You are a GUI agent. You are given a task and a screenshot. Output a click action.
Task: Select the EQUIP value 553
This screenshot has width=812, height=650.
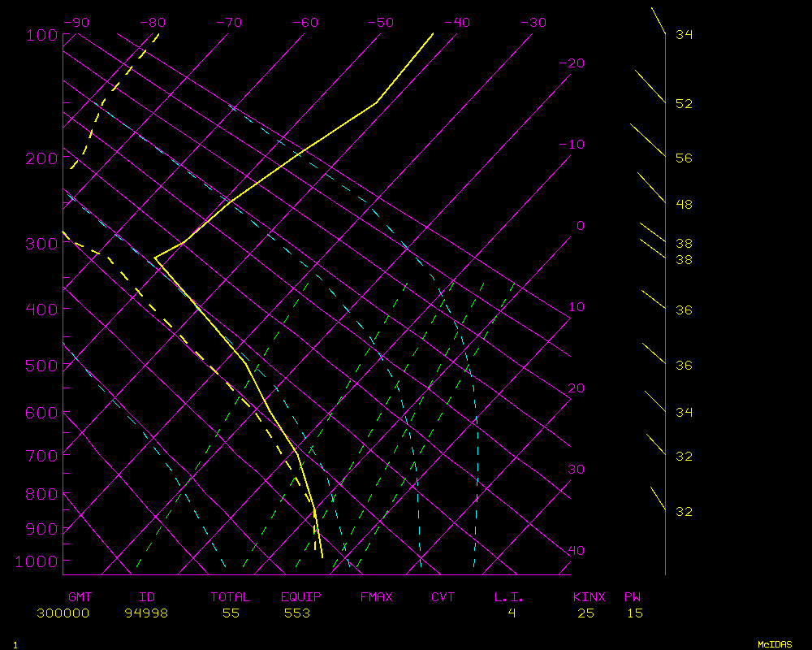[296, 613]
